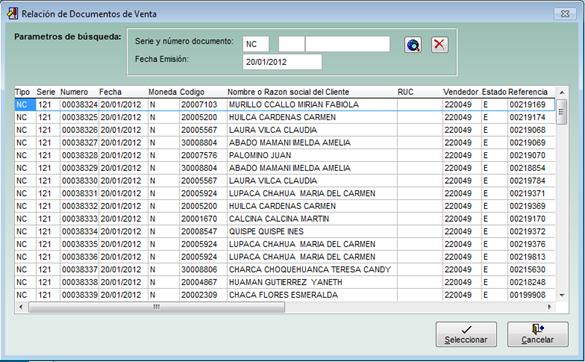Viewport: 585px width, 362px height.
Task: Click the horizontal scrollbar thumb
Action: tap(156, 307)
